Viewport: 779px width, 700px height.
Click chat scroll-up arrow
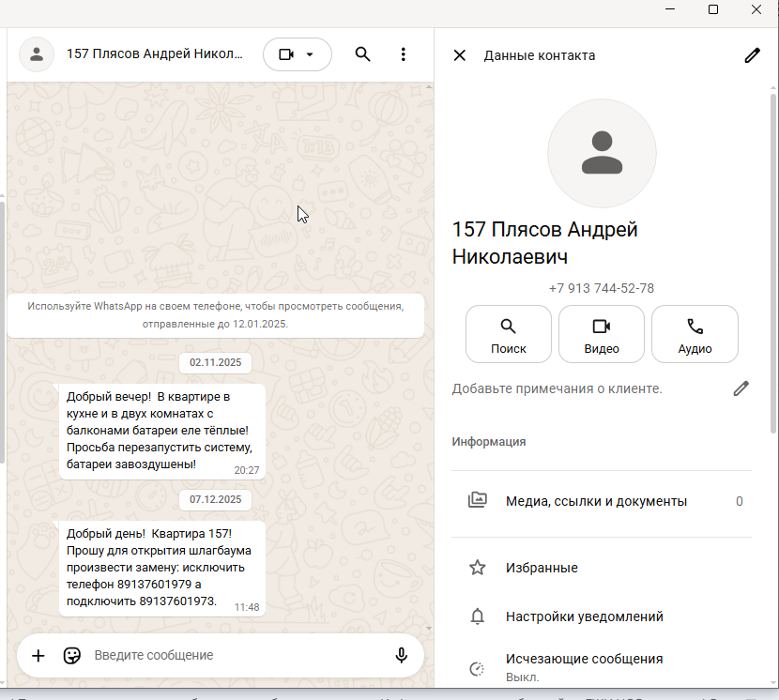pos(429,87)
